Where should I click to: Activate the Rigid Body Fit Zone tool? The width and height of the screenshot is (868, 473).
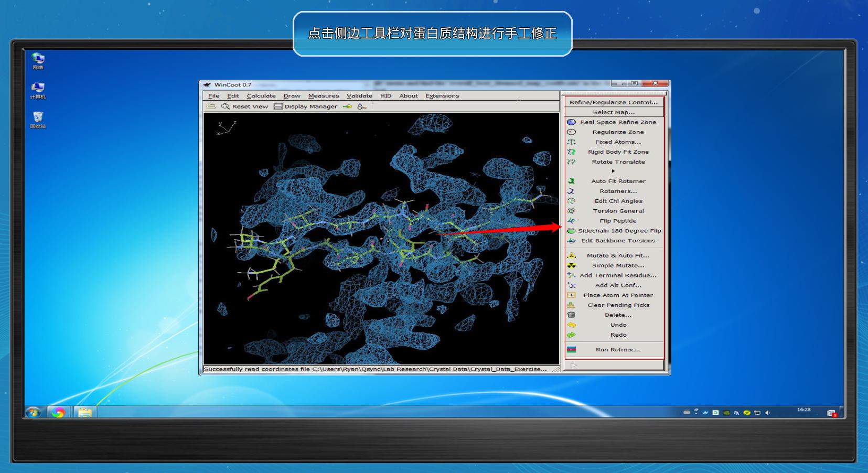tap(618, 152)
